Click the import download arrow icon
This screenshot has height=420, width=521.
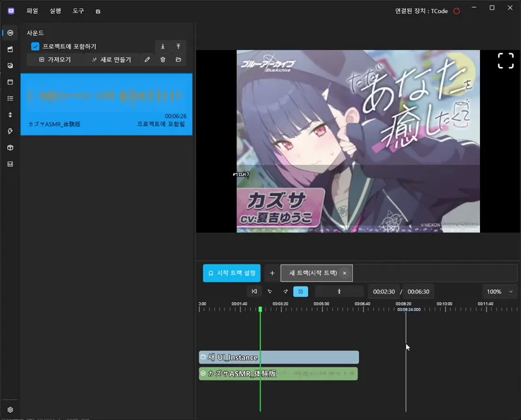coord(163,46)
